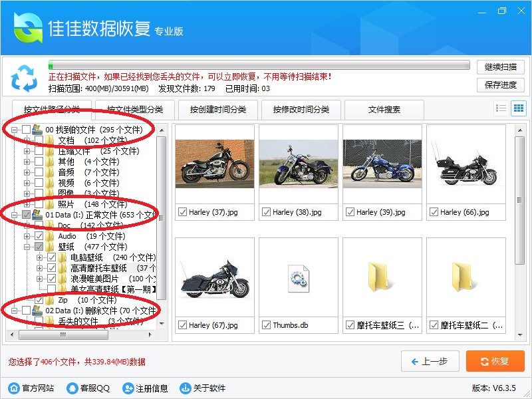Switch to 按创建时间分类 tab

218,110
